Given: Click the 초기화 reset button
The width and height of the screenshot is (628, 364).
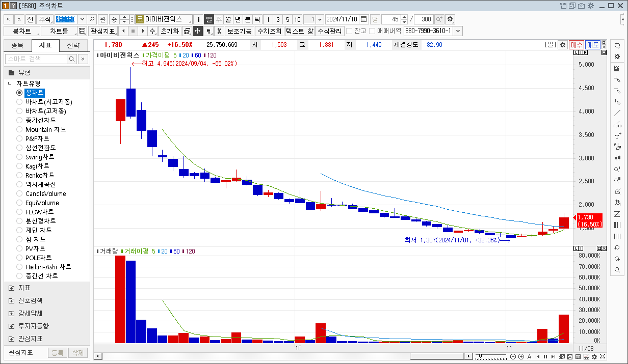Looking at the screenshot, I should coord(170,31).
